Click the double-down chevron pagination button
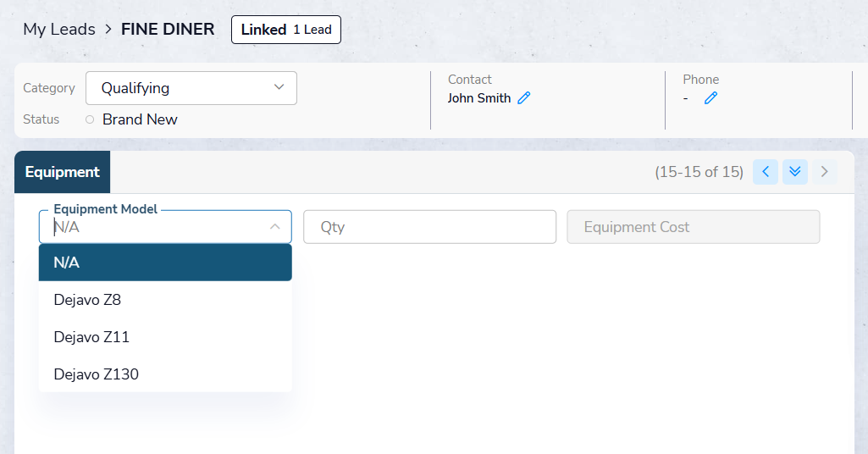This screenshot has height=454, width=868. tap(794, 172)
